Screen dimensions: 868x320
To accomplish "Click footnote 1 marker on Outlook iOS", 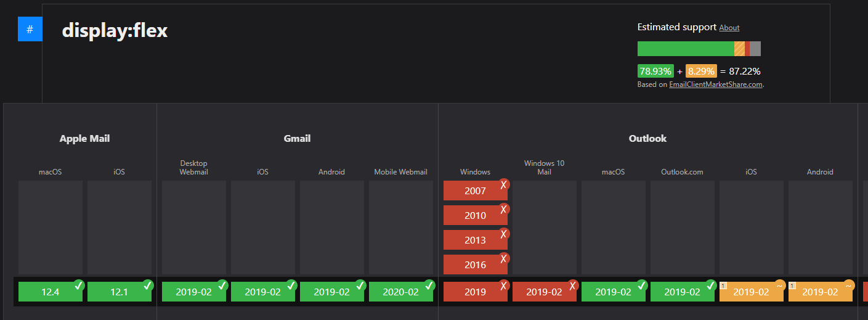I will pyautogui.click(x=723, y=285).
